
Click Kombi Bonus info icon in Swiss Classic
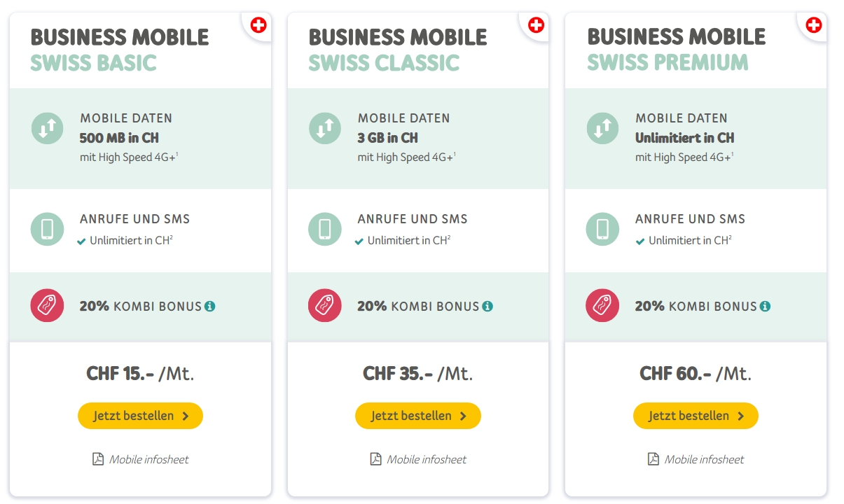[x=487, y=307]
